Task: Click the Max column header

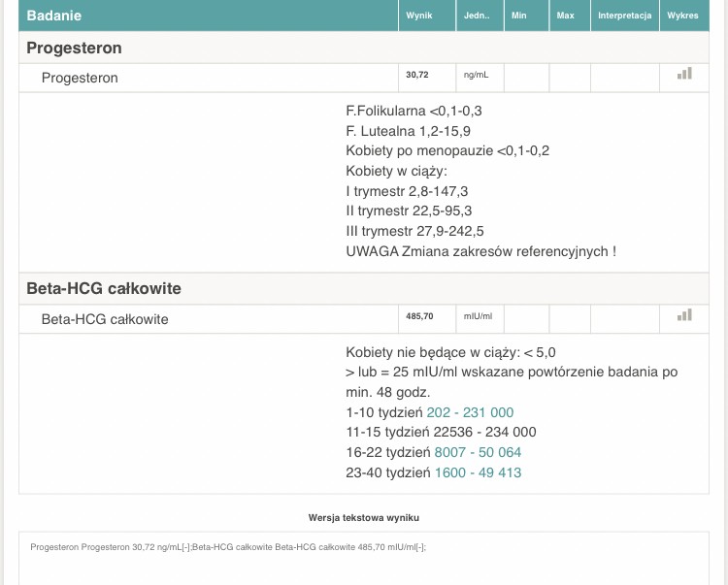Action: click(x=565, y=16)
